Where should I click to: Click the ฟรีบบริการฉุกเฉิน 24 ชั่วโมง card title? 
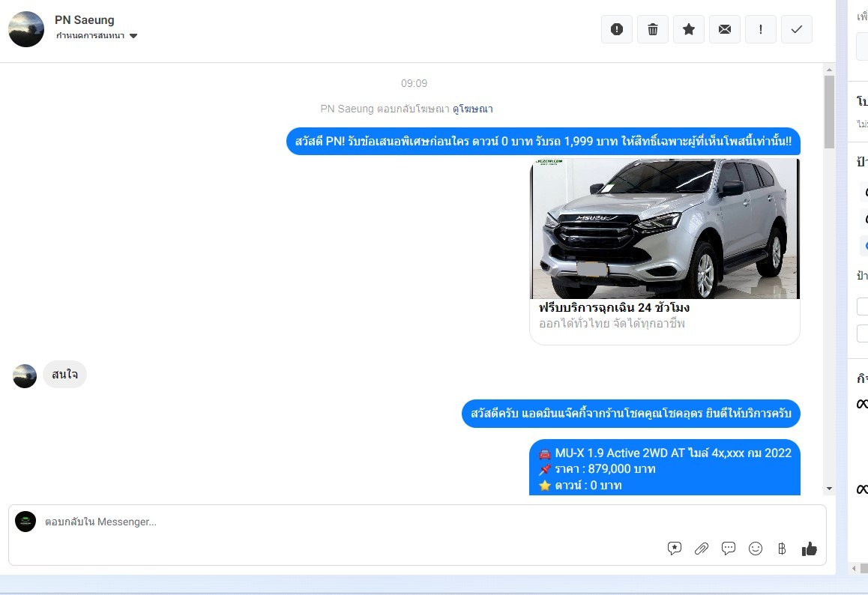click(x=615, y=308)
